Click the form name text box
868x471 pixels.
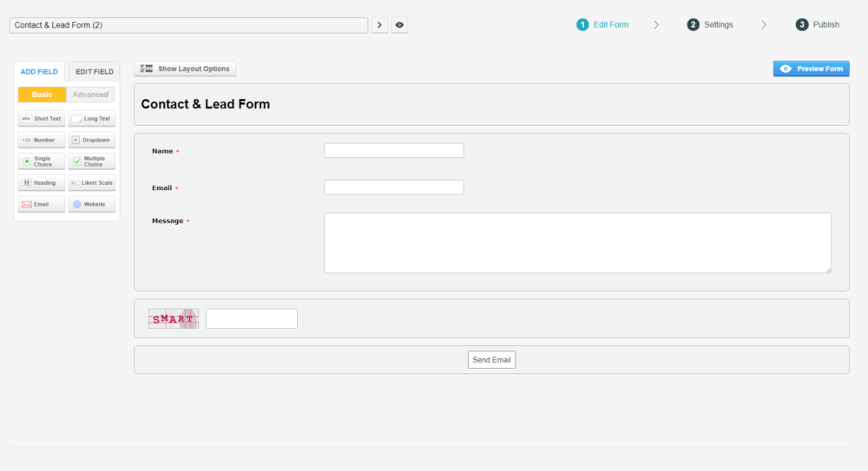(188, 25)
